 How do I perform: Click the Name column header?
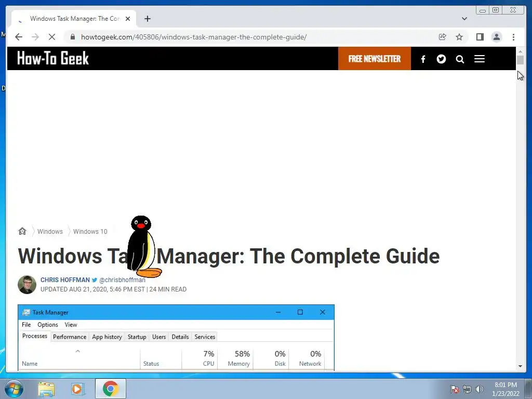30,364
